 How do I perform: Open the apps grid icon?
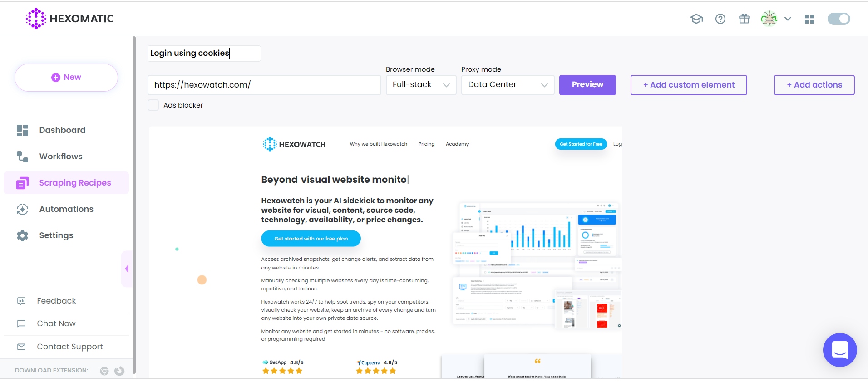tap(809, 19)
